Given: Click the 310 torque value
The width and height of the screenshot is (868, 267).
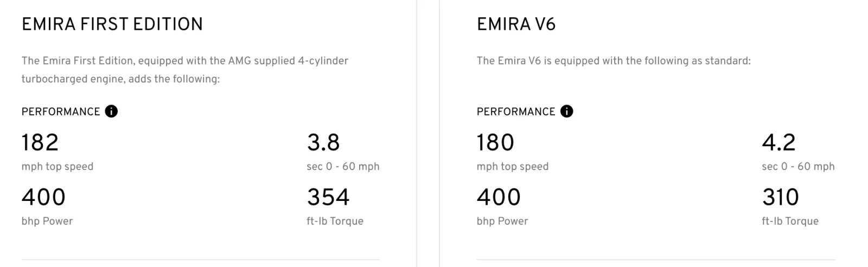Looking at the screenshot, I should coord(780,197).
